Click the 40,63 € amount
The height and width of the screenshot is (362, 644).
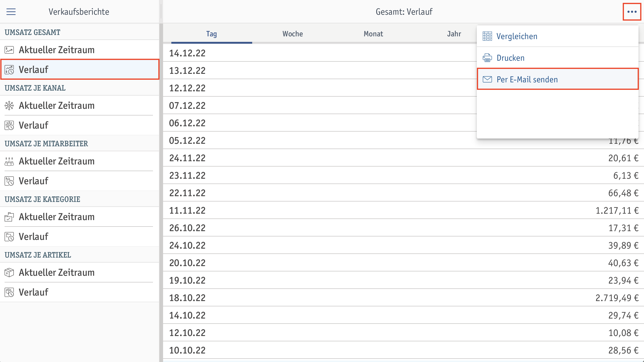point(623,263)
